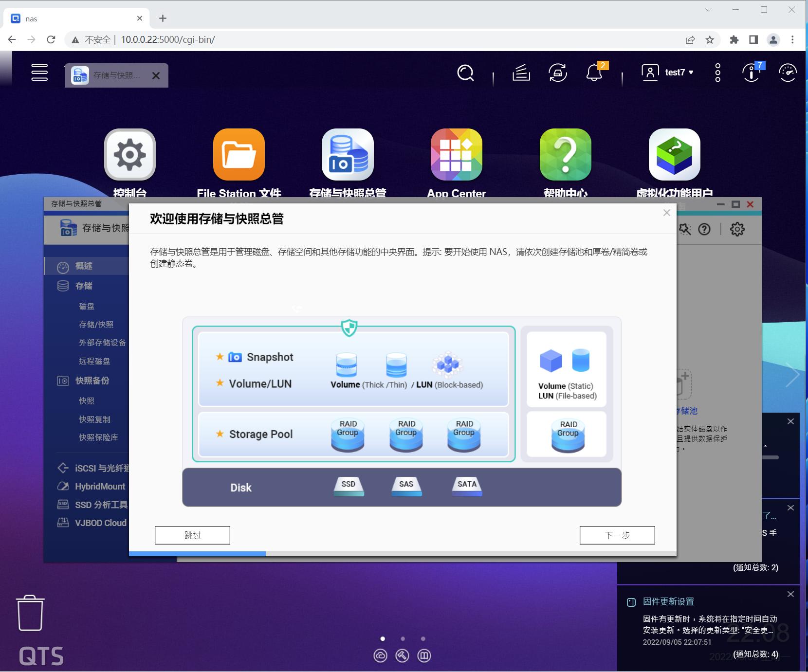Image resolution: width=808 pixels, height=672 pixels.
Task: Open HybridMount from the sidebar
Action: tap(100, 486)
